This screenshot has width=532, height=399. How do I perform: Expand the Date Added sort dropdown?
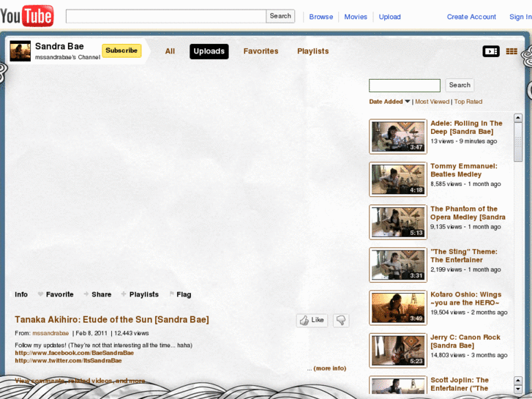pos(389,102)
